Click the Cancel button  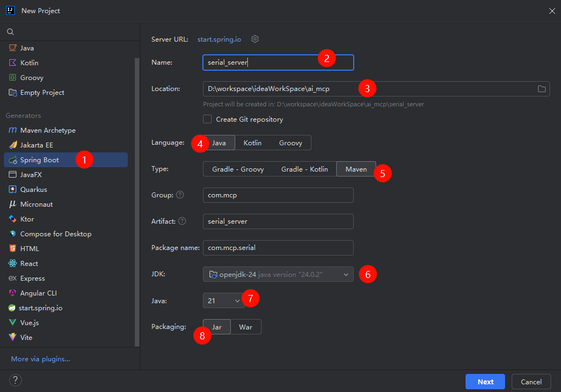click(x=531, y=382)
